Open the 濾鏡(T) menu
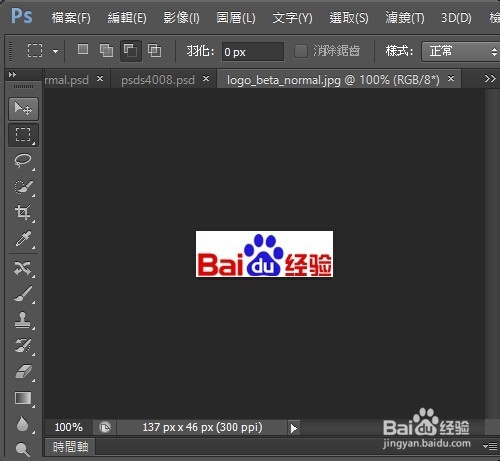 [405, 17]
